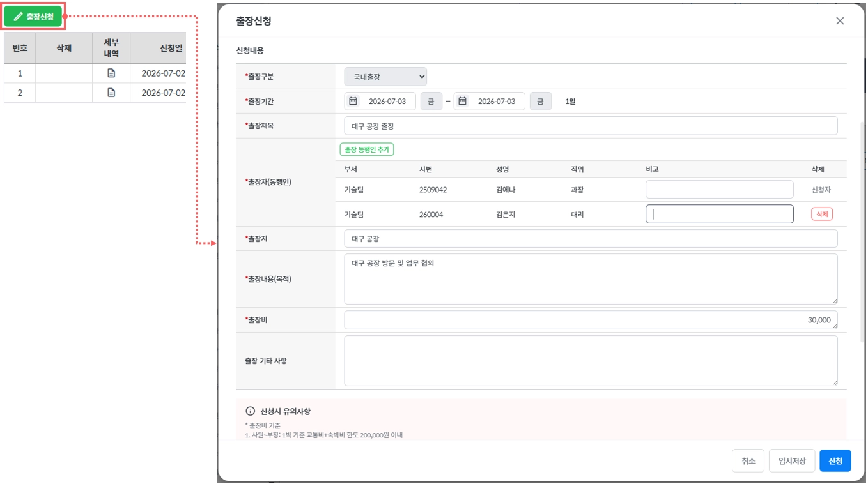Click the 대리 position text
Screen dimensions: 868x484
click(577, 215)
